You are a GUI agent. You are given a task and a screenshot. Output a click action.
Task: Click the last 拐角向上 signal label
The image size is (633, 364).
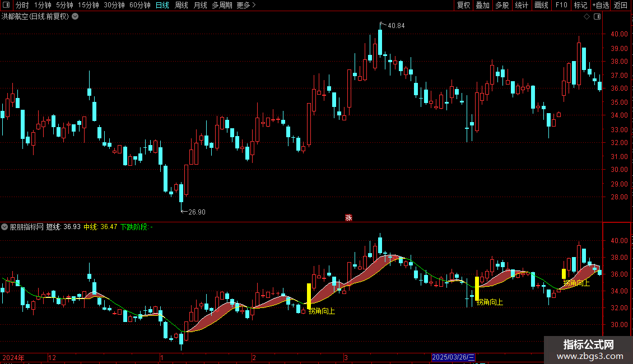click(x=577, y=283)
